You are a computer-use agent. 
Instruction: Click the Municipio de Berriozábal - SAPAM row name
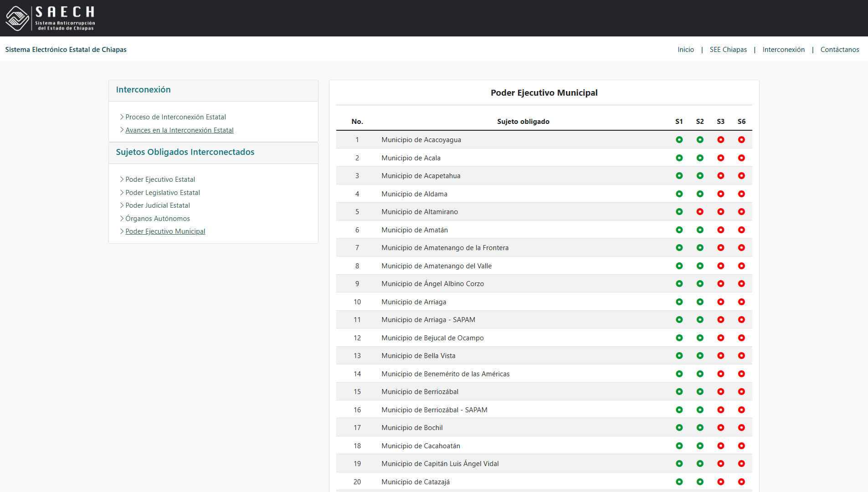pyautogui.click(x=434, y=410)
